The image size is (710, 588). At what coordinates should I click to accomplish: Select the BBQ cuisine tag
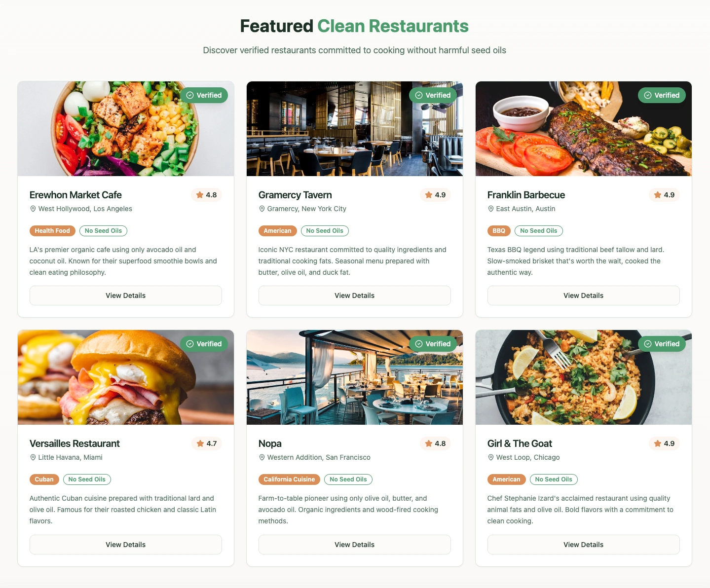pos(499,231)
